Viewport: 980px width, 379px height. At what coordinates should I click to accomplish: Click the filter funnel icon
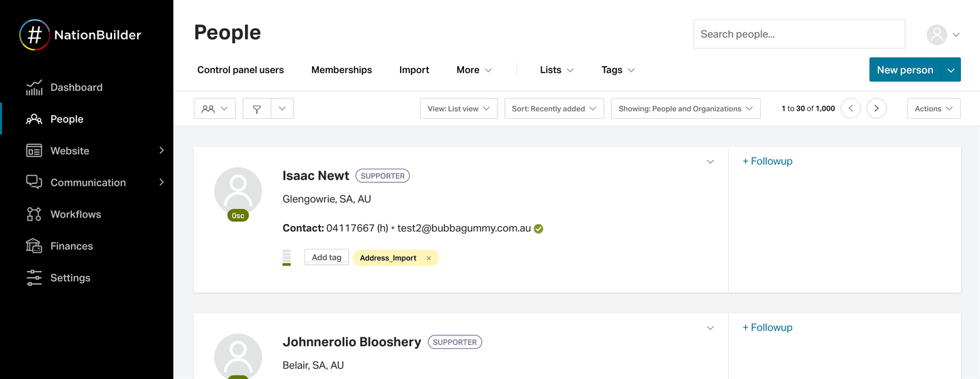[257, 109]
